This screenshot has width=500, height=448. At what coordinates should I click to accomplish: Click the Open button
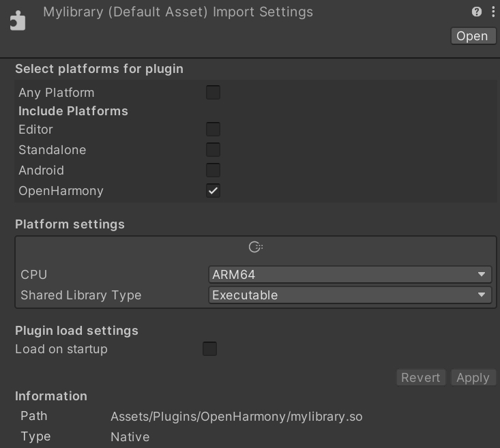coord(472,36)
